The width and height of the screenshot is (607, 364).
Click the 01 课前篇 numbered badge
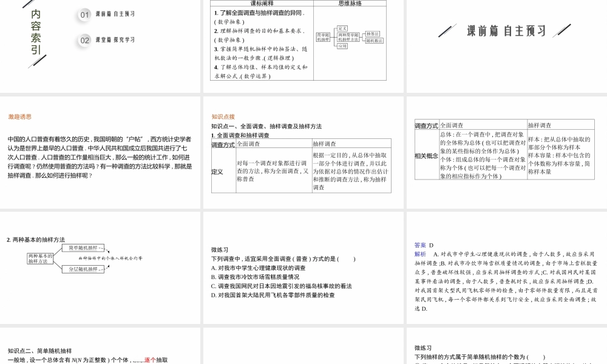[84, 15]
